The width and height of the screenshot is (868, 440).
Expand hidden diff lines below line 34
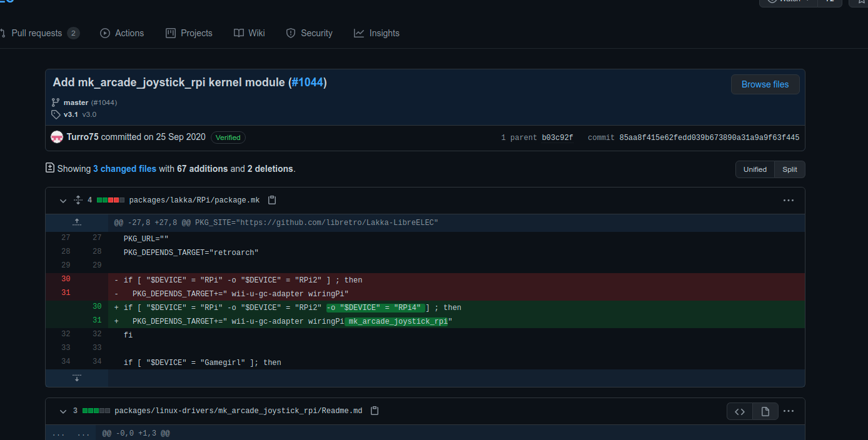[x=76, y=377]
